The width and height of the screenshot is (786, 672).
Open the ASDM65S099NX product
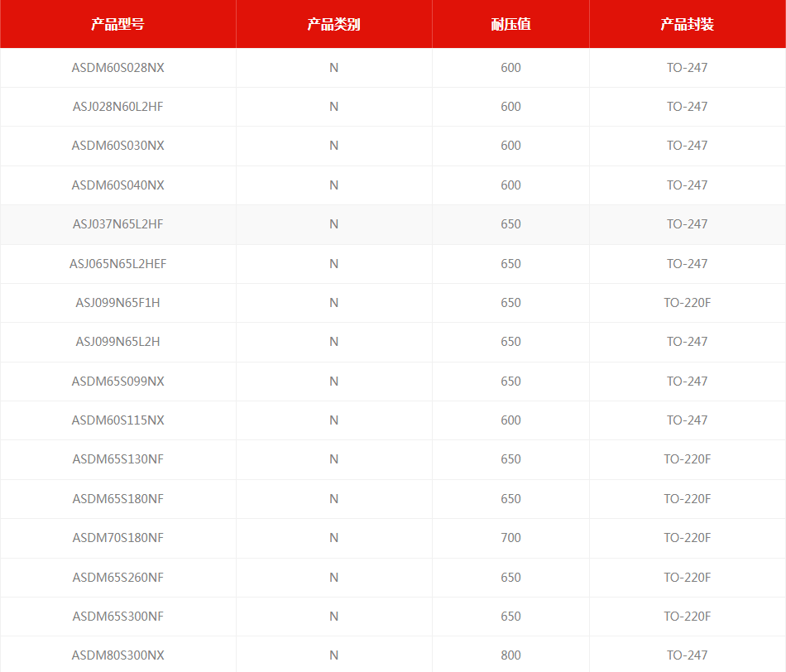(117, 382)
